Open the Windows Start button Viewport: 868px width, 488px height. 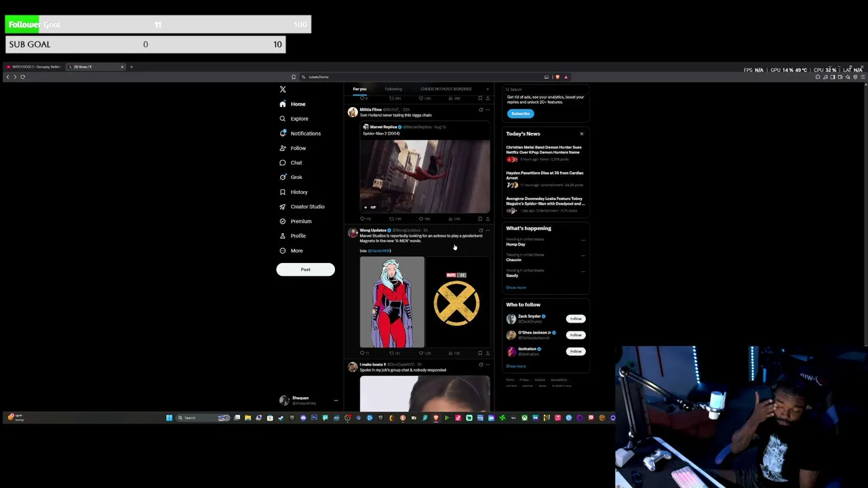(x=169, y=418)
